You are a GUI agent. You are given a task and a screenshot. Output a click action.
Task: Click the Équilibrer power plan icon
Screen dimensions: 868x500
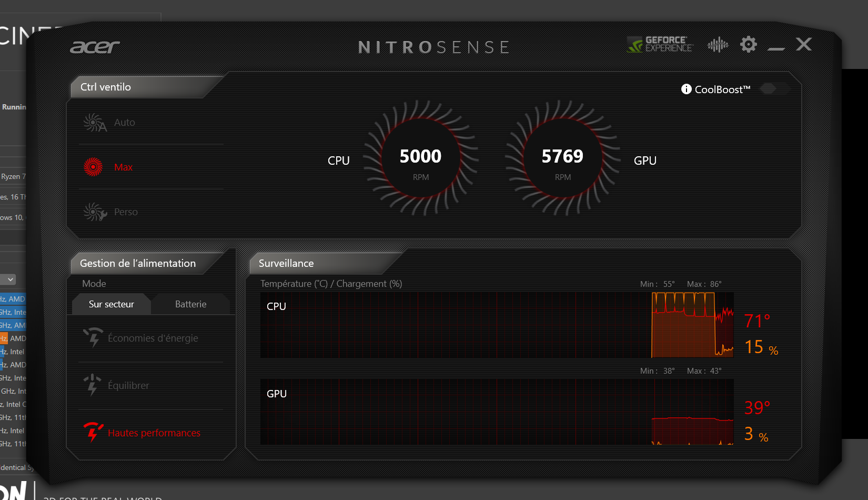93,385
